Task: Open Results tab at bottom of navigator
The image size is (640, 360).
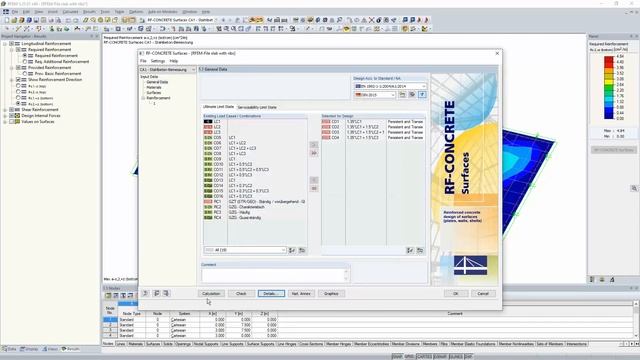Action: click(x=71, y=349)
